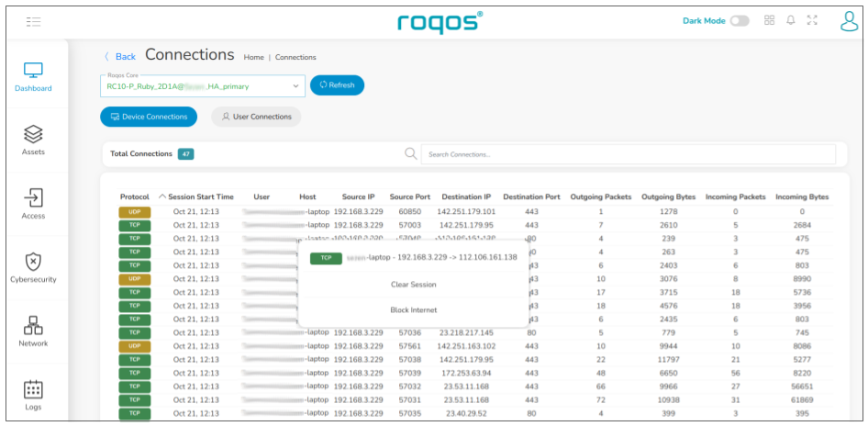The height and width of the screenshot is (426, 868).
Task: Toggle Dark Mode switch
Action: [739, 20]
